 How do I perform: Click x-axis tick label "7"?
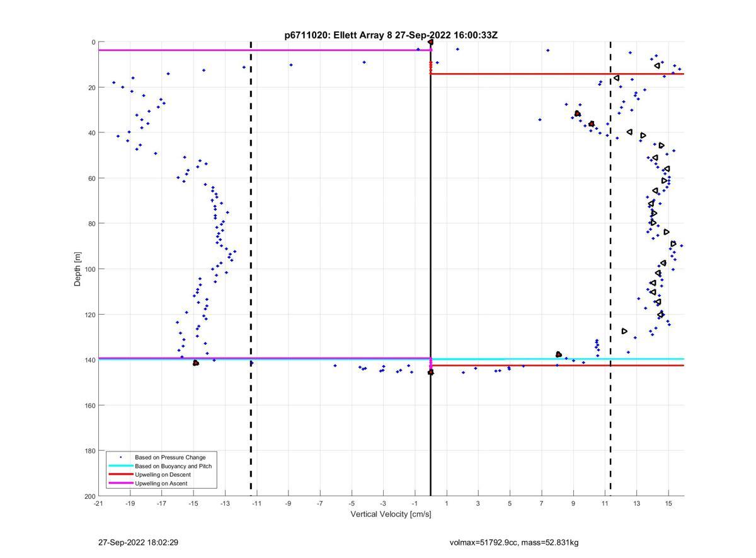coord(541,503)
